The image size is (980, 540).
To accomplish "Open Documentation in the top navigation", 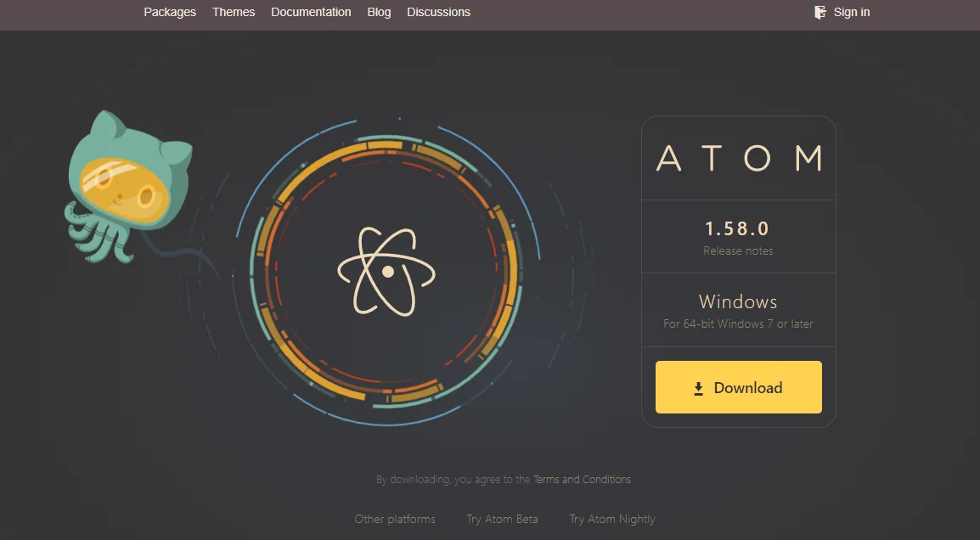I will (311, 12).
